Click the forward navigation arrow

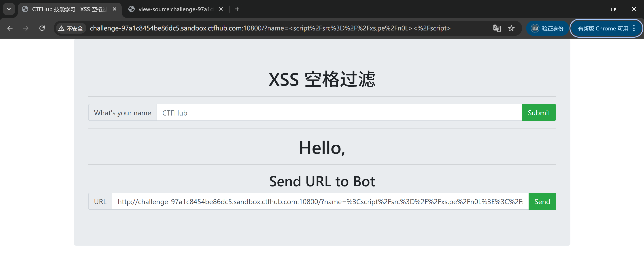26,28
